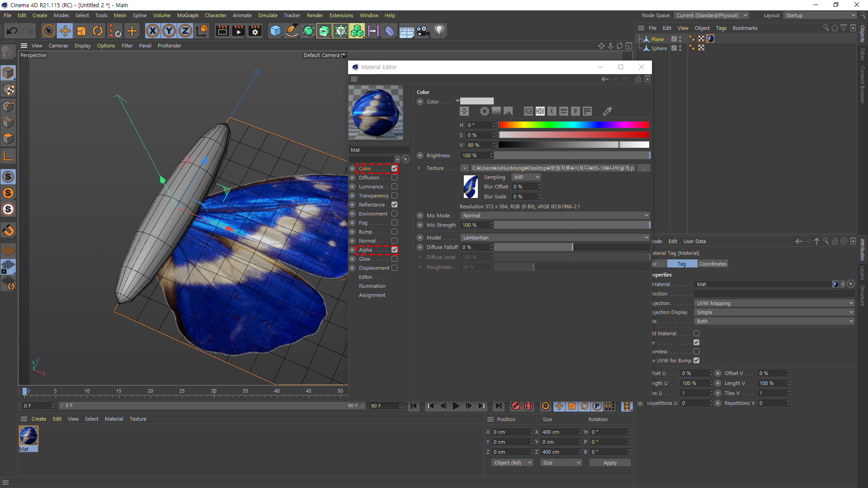Open the UVW Mapping projection dropdown
868x488 pixels.
tap(774, 303)
